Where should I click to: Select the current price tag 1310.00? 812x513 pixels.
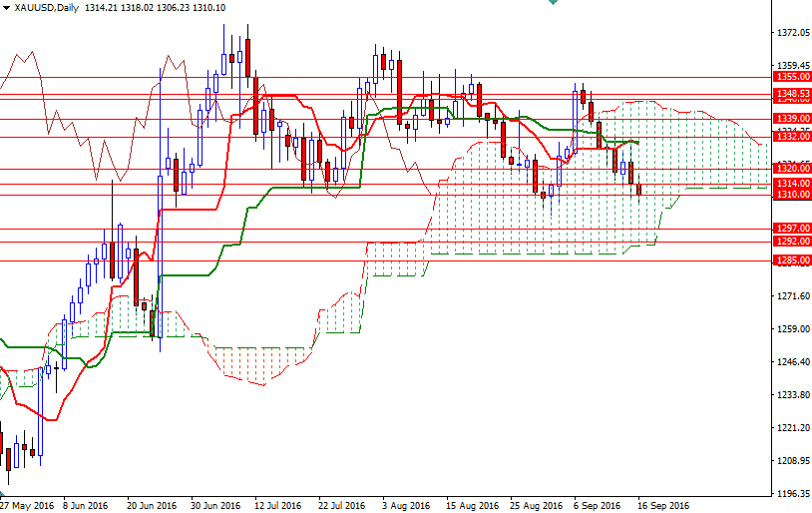[x=792, y=196]
